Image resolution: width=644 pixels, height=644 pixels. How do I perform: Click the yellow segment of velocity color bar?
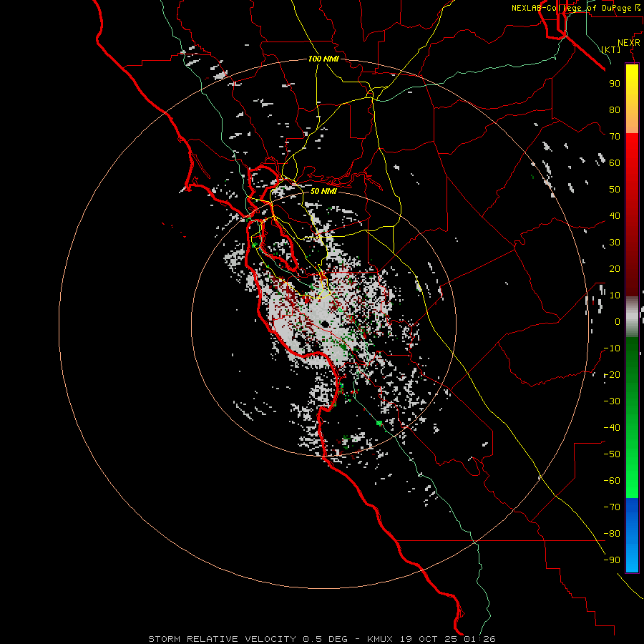(x=632, y=88)
